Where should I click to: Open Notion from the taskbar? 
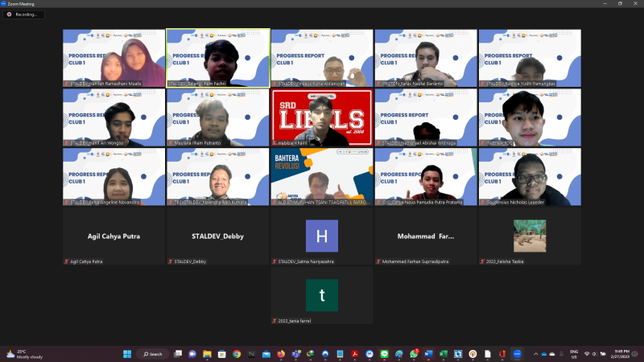tap(251, 354)
